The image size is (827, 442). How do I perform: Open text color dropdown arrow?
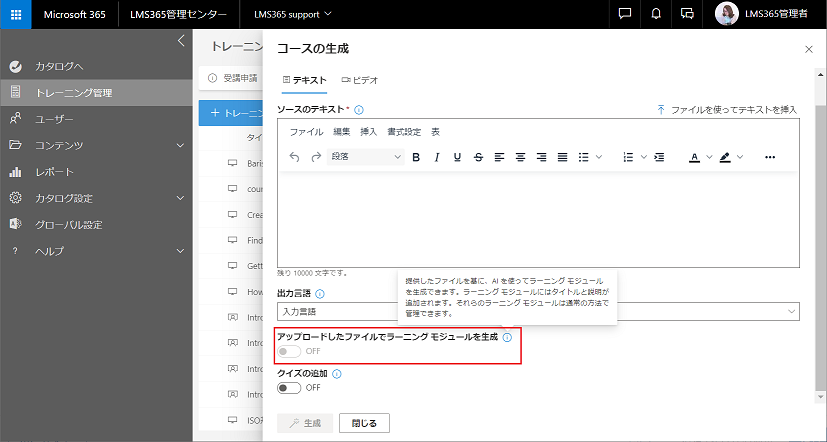point(709,157)
